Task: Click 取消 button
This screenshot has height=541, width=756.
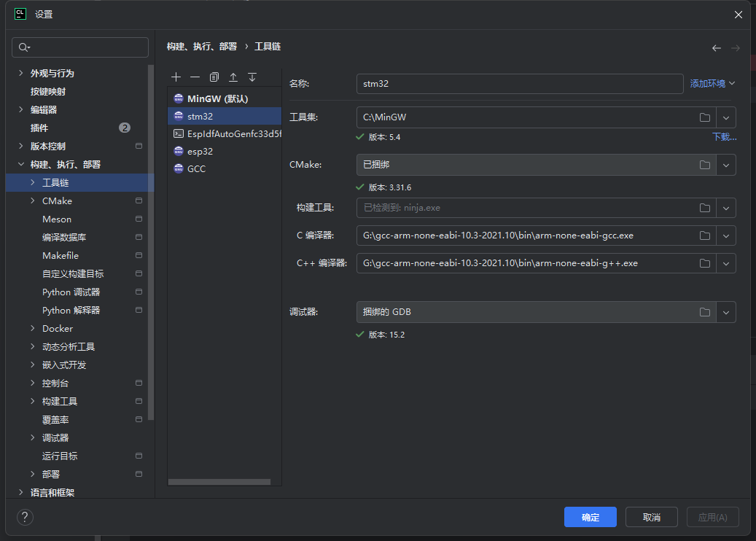Action: 651,518
